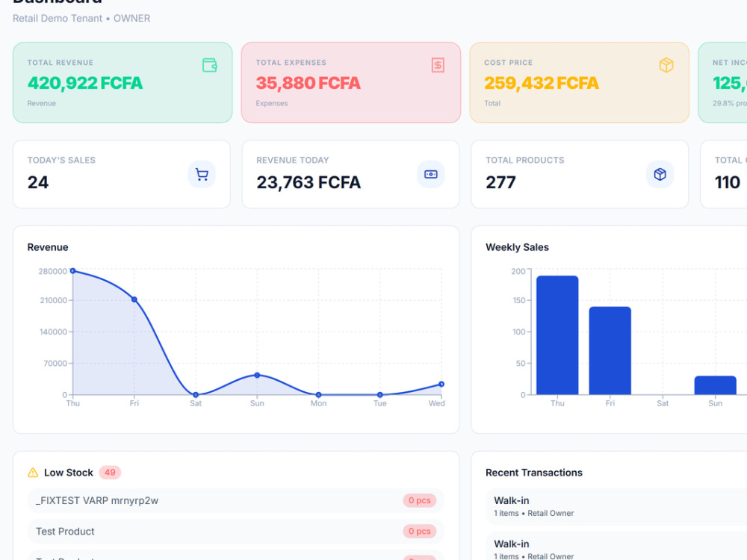Image resolution: width=747 pixels, height=560 pixels.
Task: Click the cube icon in Total Products card
Action: [660, 175]
